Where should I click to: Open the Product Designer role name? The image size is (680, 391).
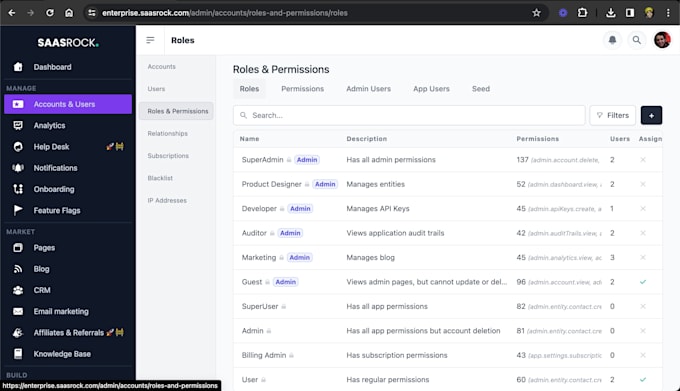(x=271, y=184)
